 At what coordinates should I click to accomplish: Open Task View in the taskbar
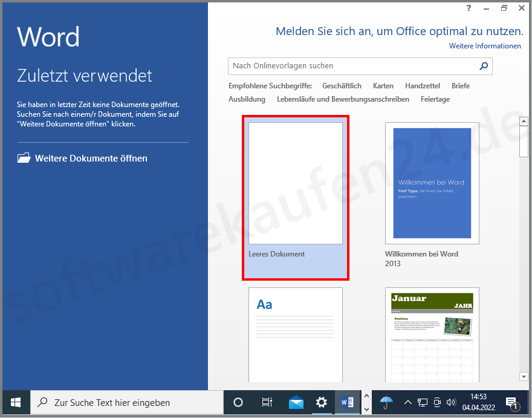click(267, 402)
